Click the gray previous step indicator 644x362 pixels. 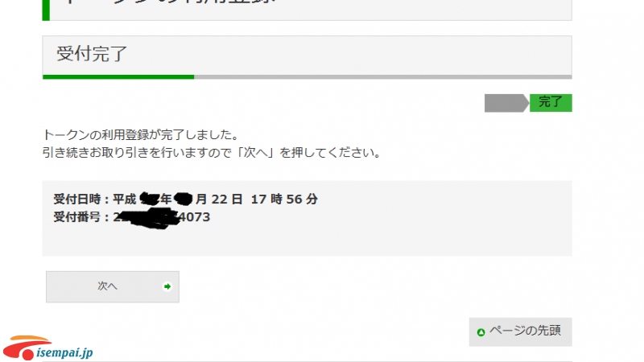click(x=506, y=103)
